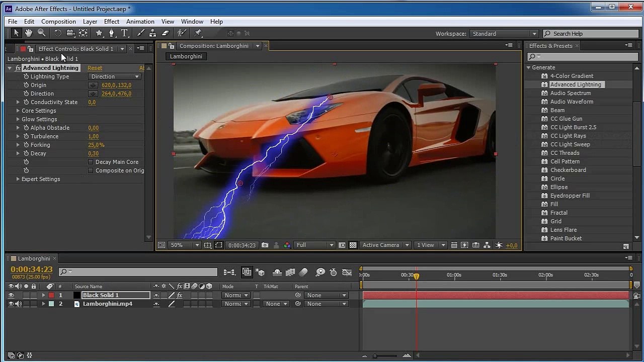Toggle stopwatch for Origin property
This screenshot has width=644, height=362.
coord(26,85)
